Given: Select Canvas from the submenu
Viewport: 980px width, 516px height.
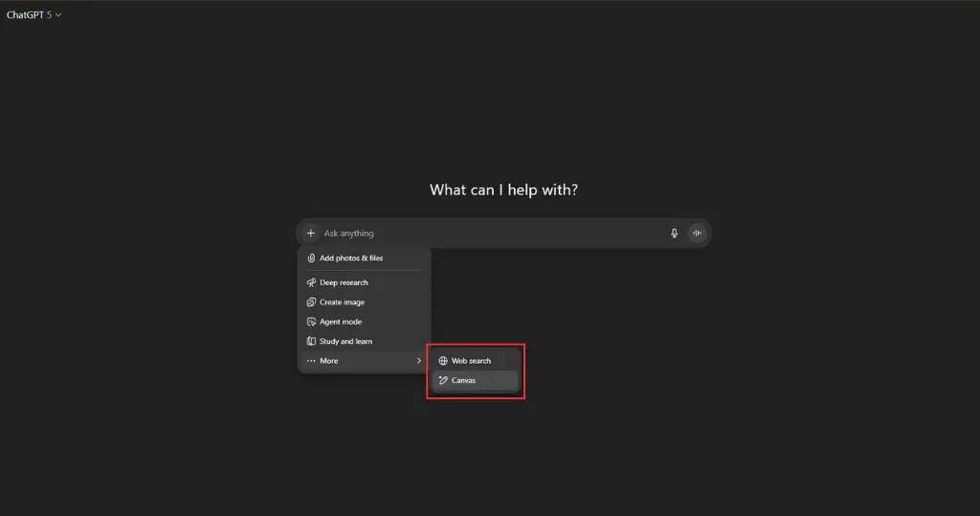Looking at the screenshot, I should (x=463, y=380).
